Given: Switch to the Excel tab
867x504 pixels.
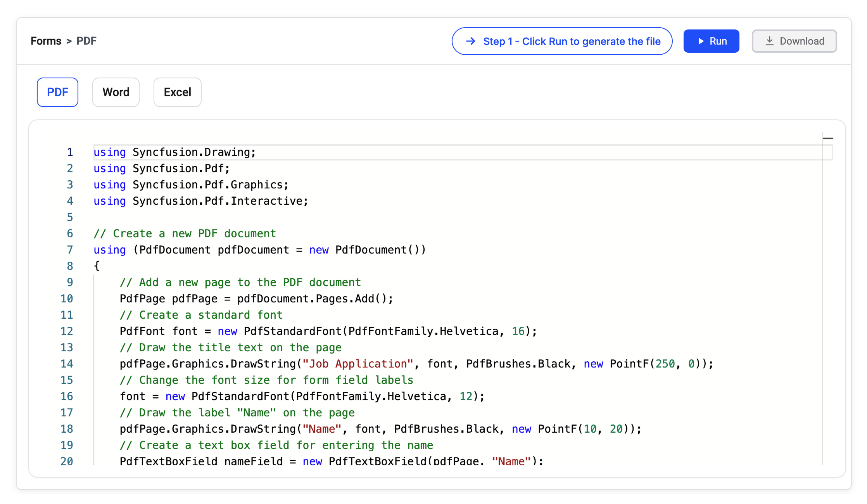Looking at the screenshot, I should pyautogui.click(x=178, y=92).
